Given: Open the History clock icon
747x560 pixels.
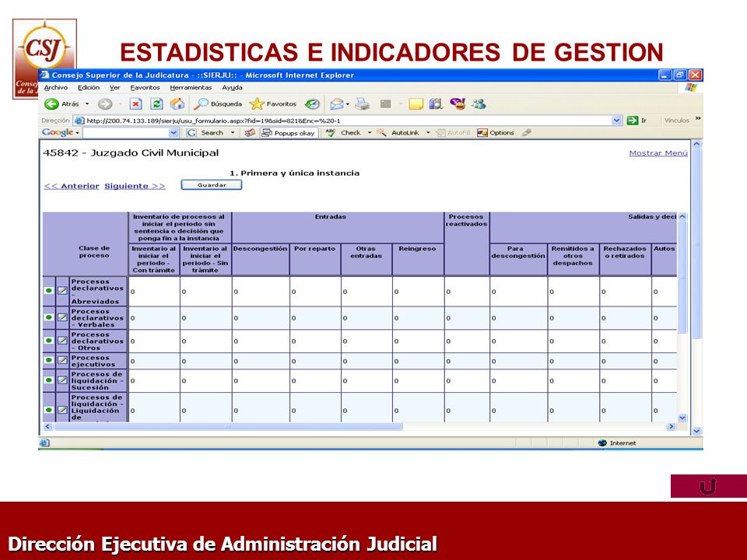Looking at the screenshot, I should tap(312, 103).
